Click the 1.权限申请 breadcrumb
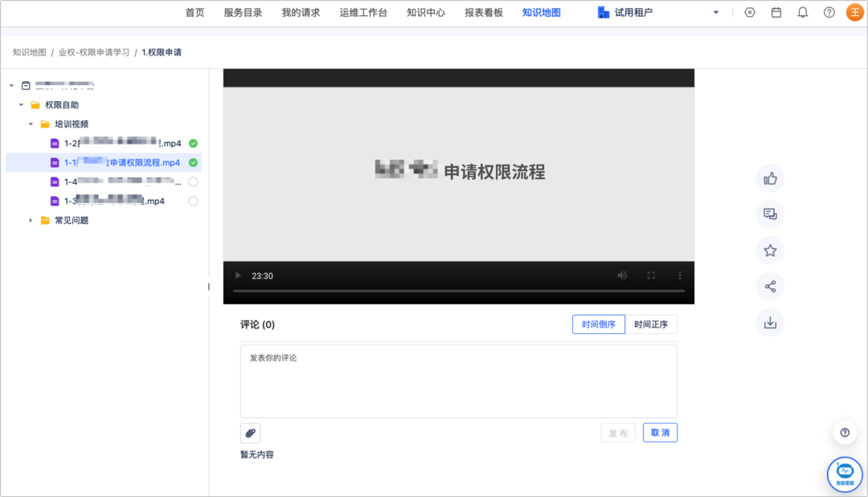Screen dimensions: 868x497 click(x=162, y=52)
